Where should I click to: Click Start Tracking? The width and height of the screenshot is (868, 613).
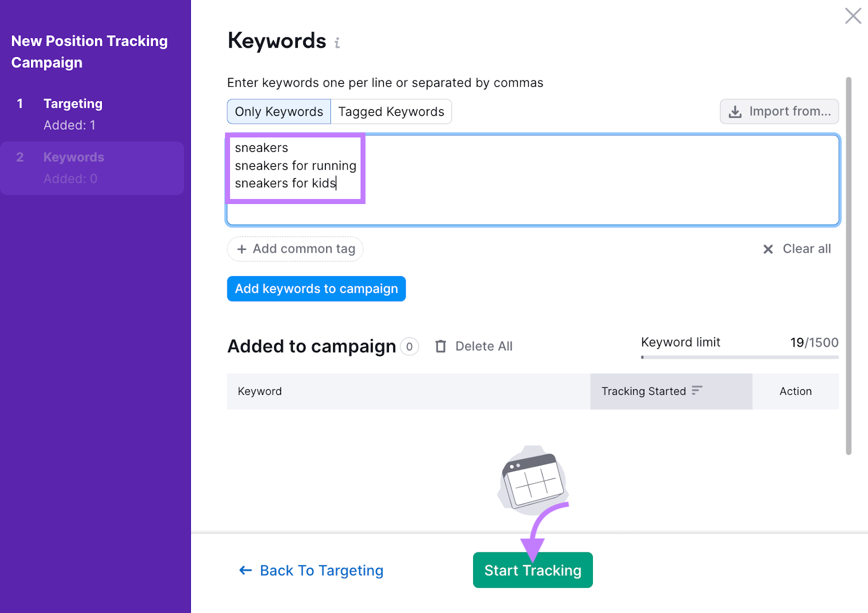532,570
